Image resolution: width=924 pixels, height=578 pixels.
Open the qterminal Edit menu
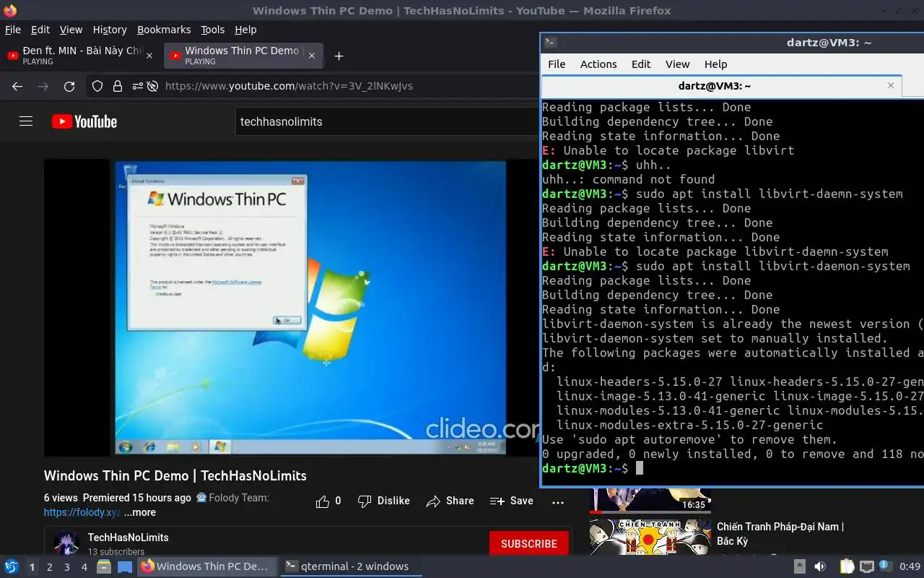point(641,64)
